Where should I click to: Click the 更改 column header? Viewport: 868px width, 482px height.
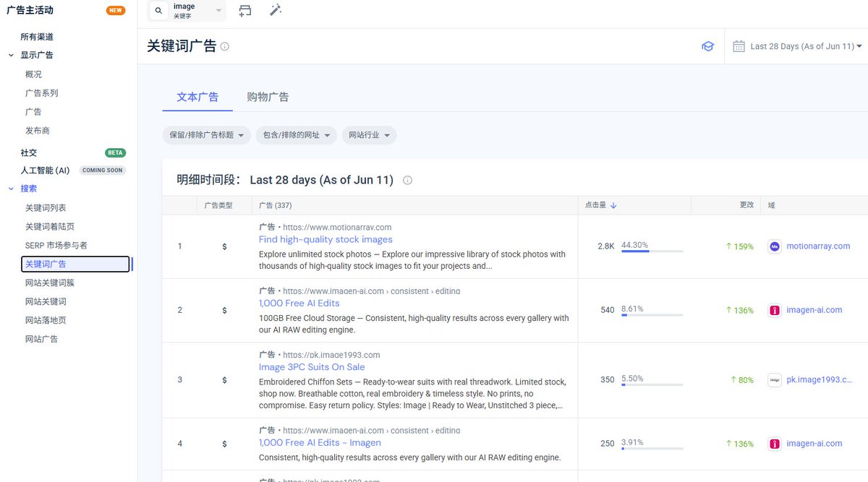(746, 205)
